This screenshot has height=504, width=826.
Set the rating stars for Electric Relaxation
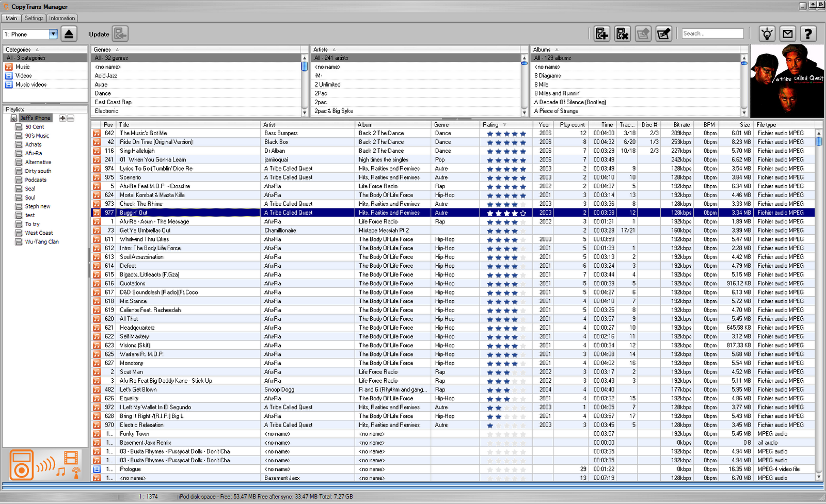[x=506, y=426]
